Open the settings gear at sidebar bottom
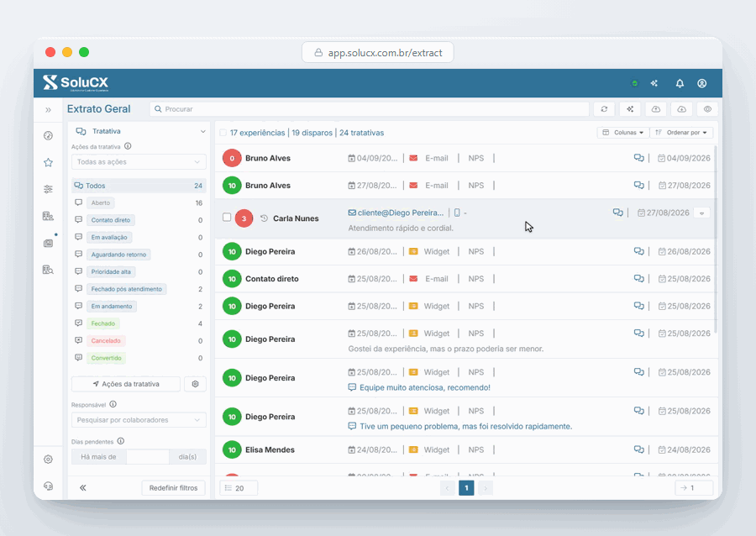The height and width of the screenshot is (536, 756). point(48,460)
